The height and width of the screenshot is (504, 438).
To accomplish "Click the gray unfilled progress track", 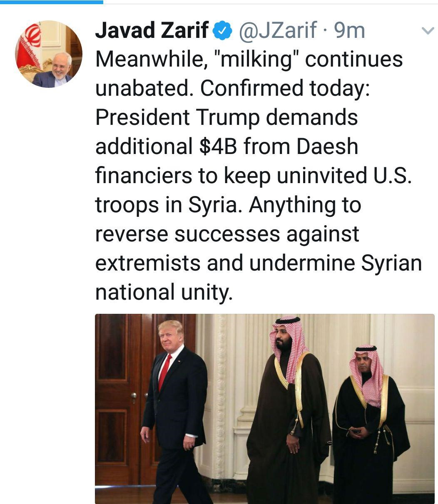I will [271, 2].
